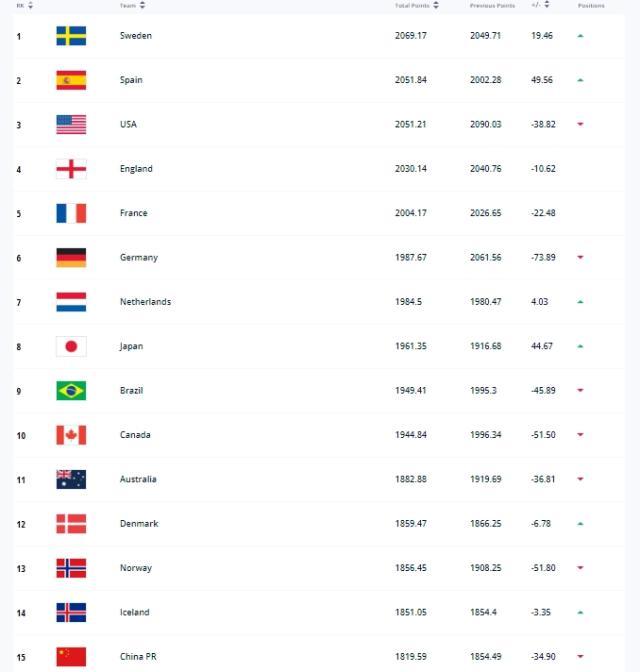Click the Japan flag icon
640x672 pixels.
71,346
